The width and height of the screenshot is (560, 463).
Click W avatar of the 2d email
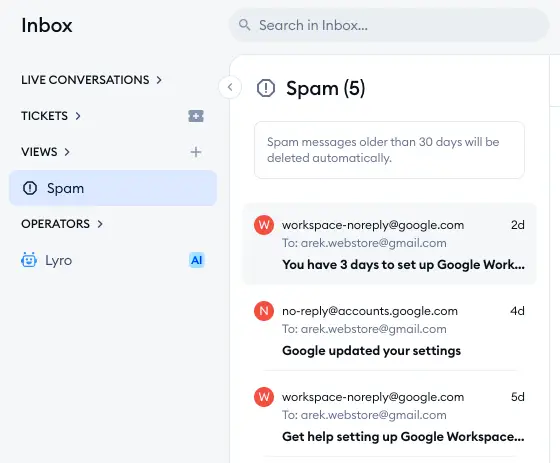[264, 225]
